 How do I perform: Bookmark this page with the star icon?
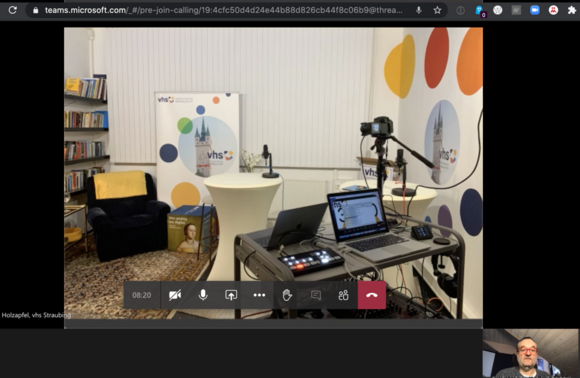point(437,10)
